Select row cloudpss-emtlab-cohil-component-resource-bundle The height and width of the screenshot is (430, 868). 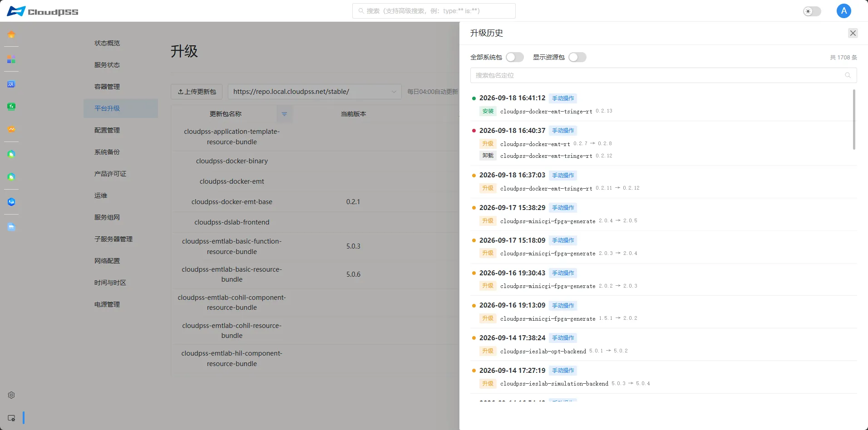coord(315,303)
